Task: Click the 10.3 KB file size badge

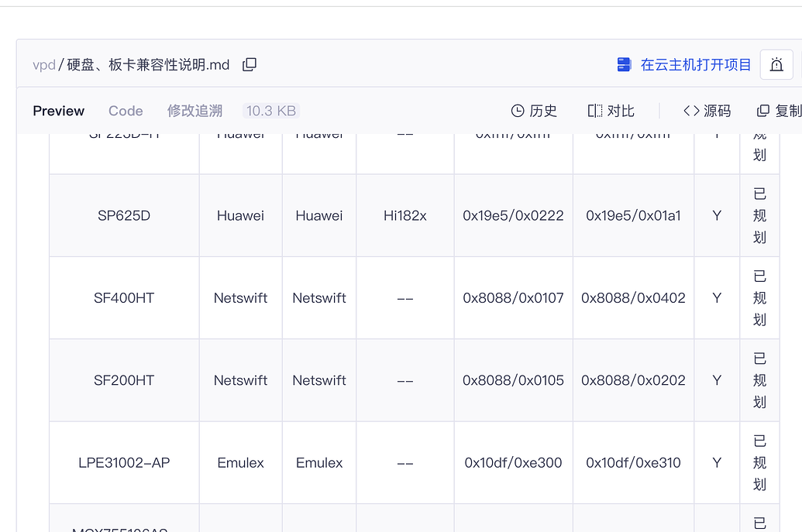Action: point(270,110)
